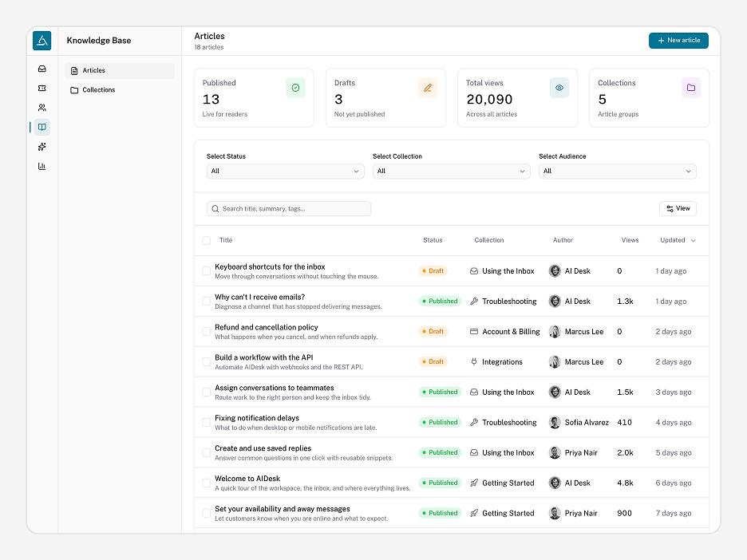Click the Draft badge in Keyboard shortcuts row
747x560 pixels.
[x=433, y=271]
